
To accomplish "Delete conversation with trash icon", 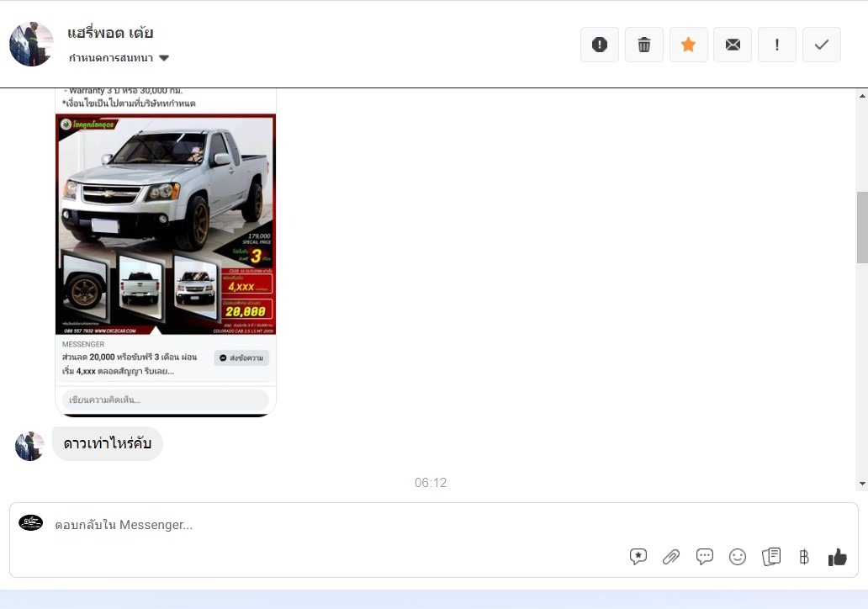I will tap(643, 45).
